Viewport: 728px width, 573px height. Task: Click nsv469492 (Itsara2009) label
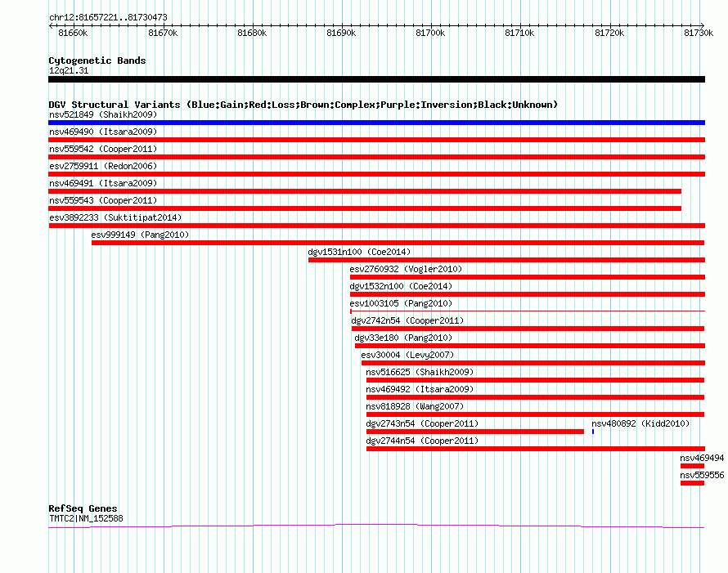click(x=420, y=389)
